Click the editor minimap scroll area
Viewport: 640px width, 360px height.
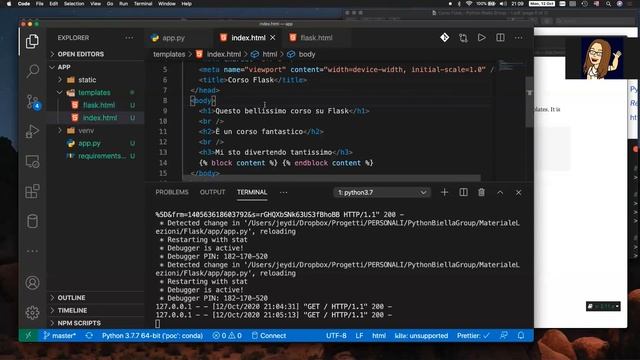click(511, 120)
